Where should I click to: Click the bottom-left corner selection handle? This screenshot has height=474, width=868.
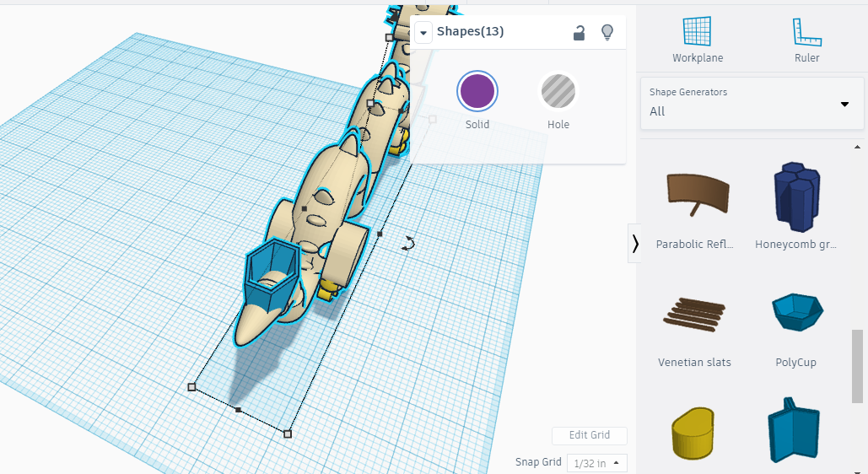tap(191, 387)
